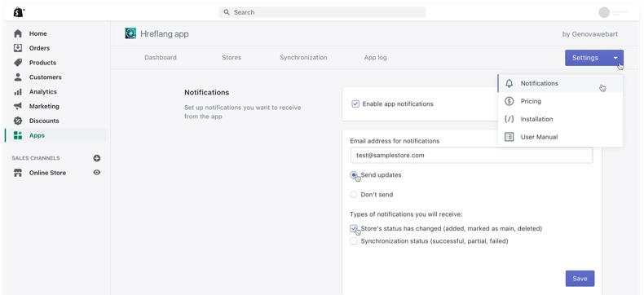Open the Dashboard tab
Viewport: 644px width, 295px height.
point(160,57)
